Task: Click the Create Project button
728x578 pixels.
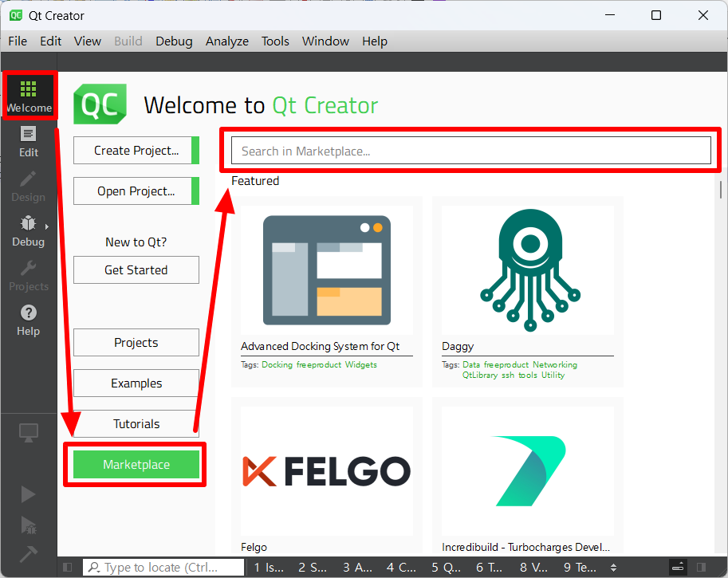Action: pos(136,151)
